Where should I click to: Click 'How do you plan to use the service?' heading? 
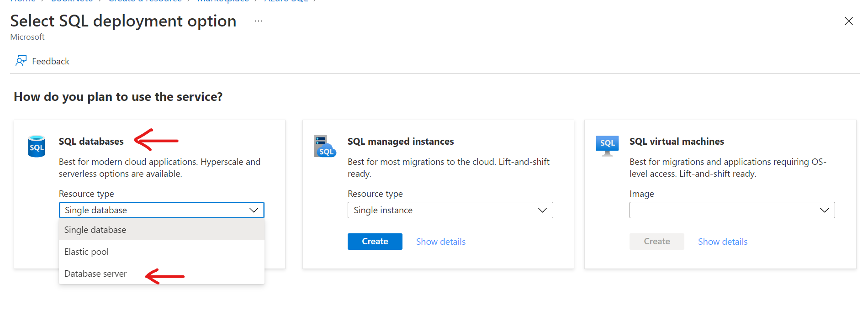(118, 97)
